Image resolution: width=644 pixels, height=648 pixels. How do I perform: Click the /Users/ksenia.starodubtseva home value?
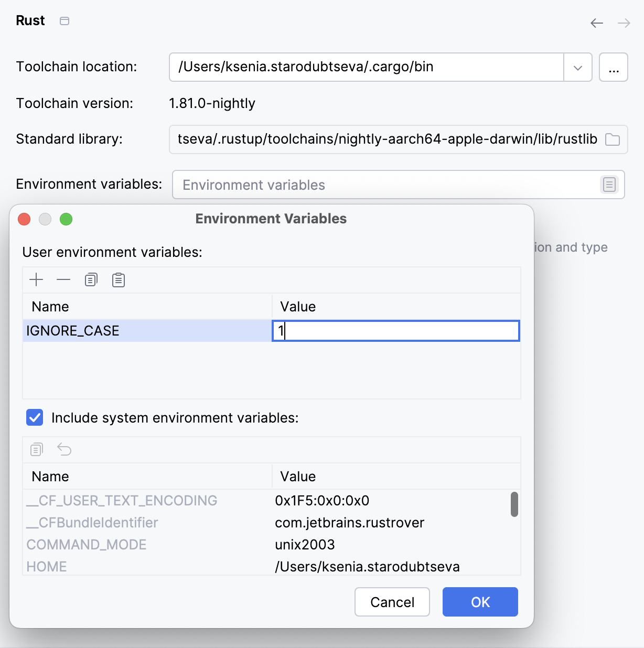click(367, 567)
